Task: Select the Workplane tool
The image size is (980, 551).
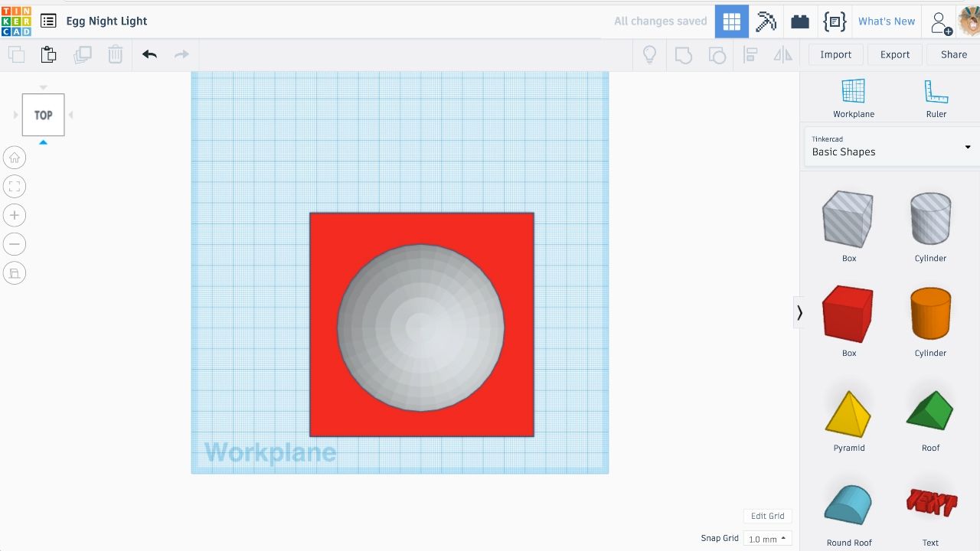Action: pyautogui.click(x=854, y=98)
